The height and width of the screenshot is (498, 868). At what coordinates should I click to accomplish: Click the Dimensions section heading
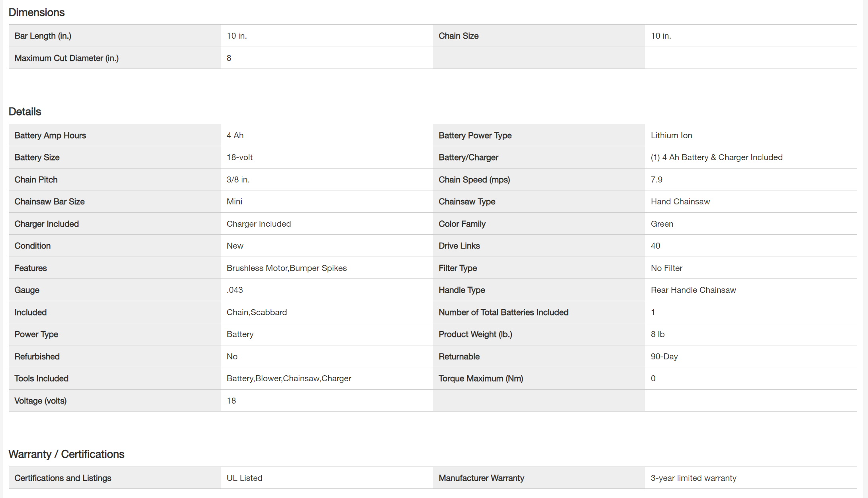pyautogui.click(x=37, y=12)
